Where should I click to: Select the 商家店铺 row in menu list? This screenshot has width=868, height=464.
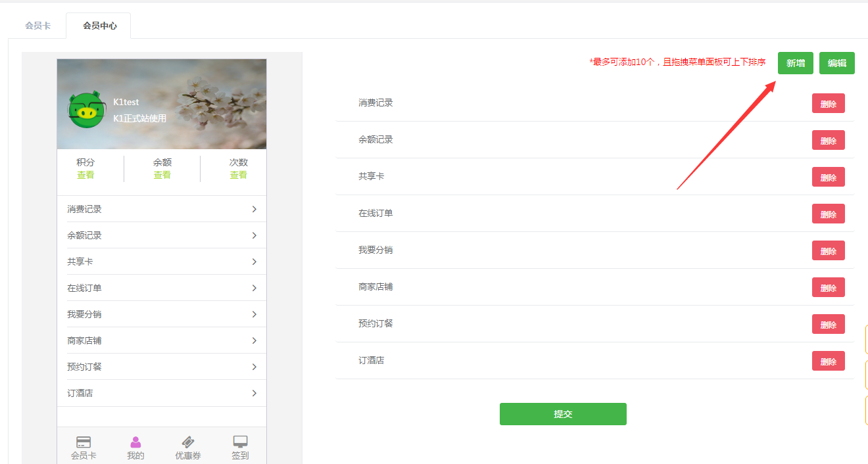click(595, 287)
